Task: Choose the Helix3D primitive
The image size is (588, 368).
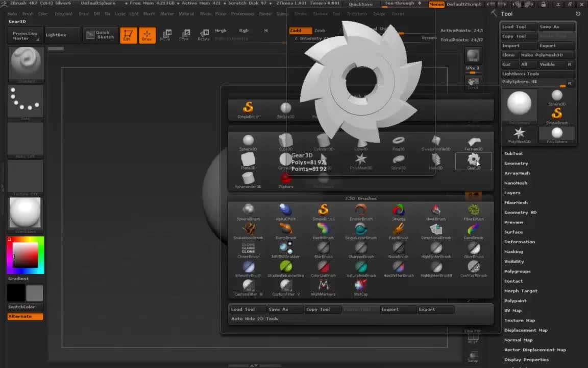Action: pyautogui.click(x=436, y=162)
